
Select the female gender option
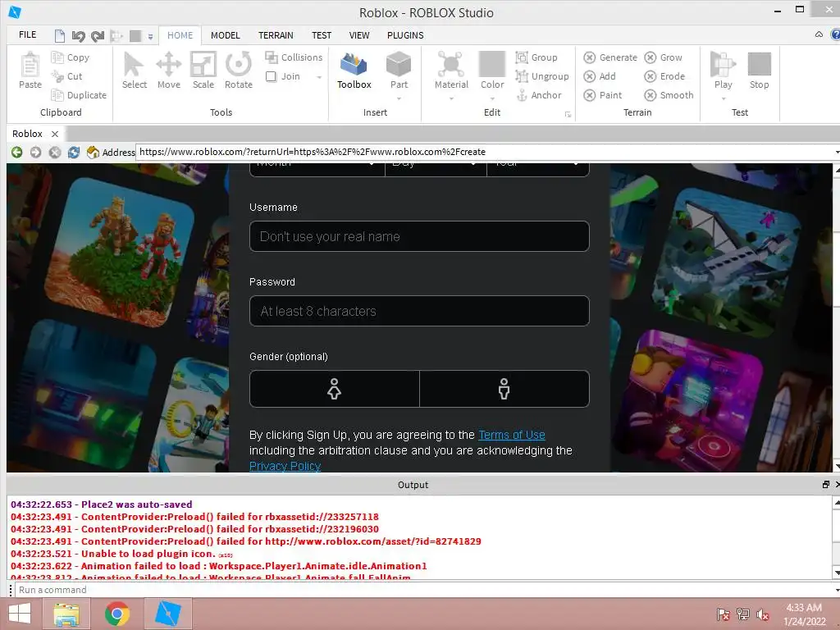[335, 389]
